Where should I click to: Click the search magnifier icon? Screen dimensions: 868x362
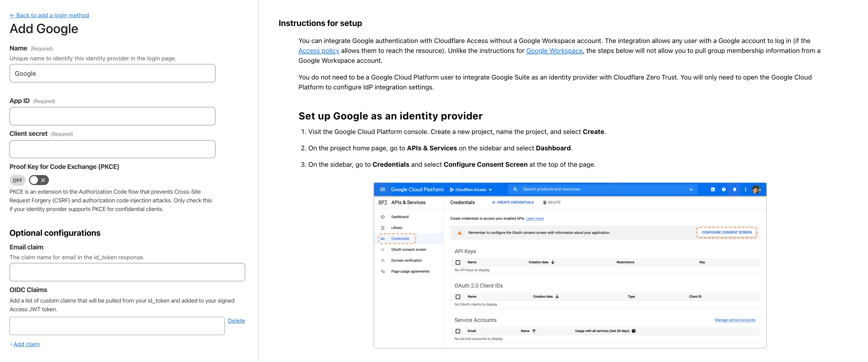[515, 189]
